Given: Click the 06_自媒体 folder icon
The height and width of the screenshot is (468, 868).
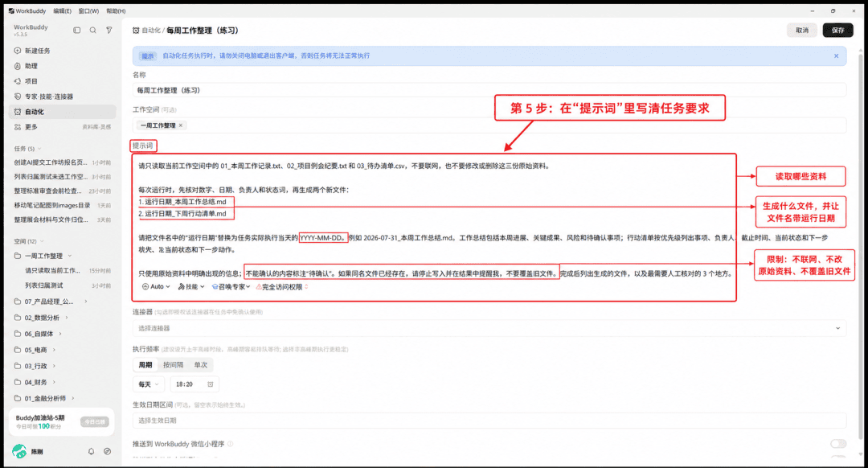Looking at the screenshot, I should pyautogui.click(x=18, y=334).
